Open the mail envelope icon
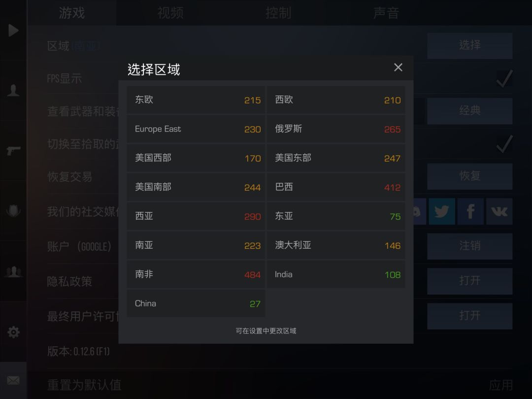The width and height of the screenshot is (532, 399). click(13, 380)
